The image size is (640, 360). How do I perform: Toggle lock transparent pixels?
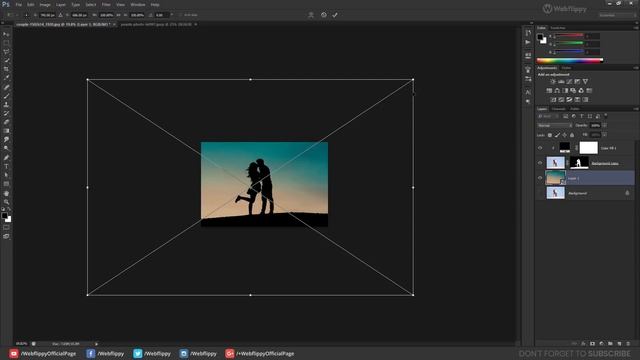point(550,135)
